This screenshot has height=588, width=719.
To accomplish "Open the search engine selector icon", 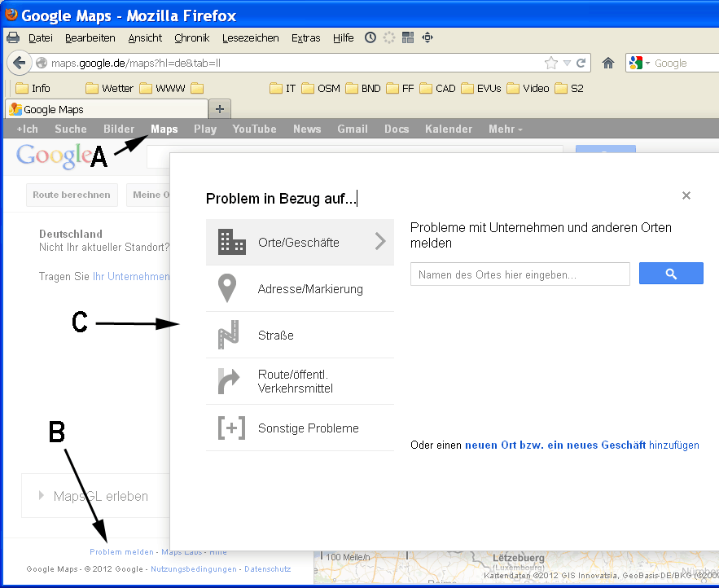I will [x=639, y=63].
